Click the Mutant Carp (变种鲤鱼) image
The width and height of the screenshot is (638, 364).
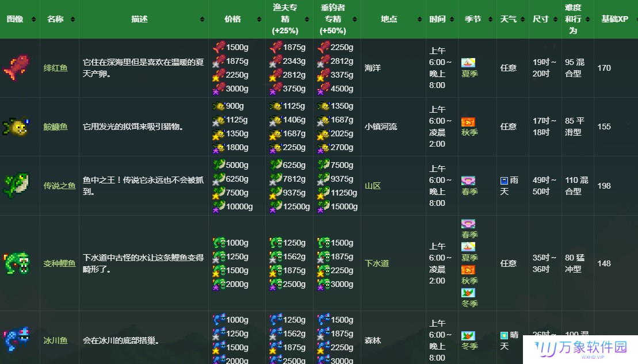pyautogui.click(x=17, y=263)
